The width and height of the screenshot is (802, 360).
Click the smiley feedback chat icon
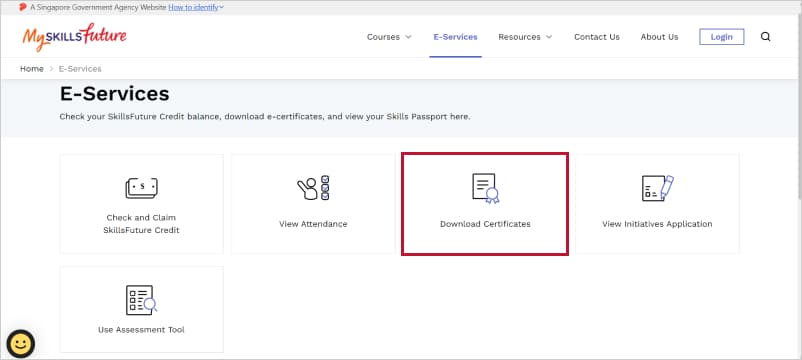click(20, 344)
